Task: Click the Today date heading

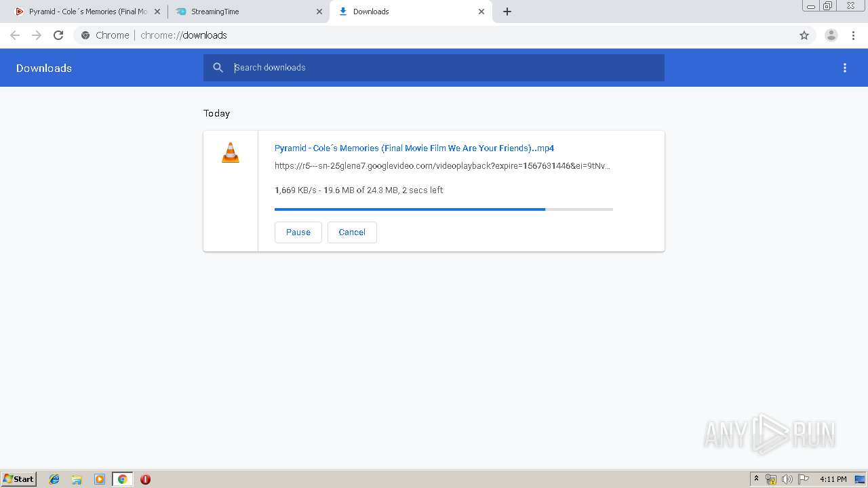Action: (216, 113)
